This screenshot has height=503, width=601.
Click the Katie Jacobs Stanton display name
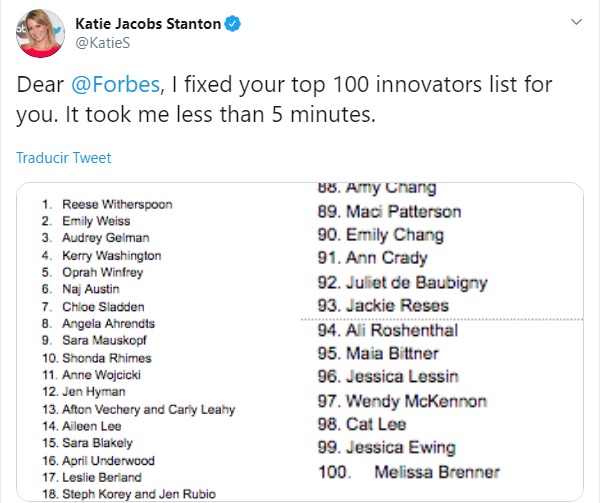click(148, 24)
